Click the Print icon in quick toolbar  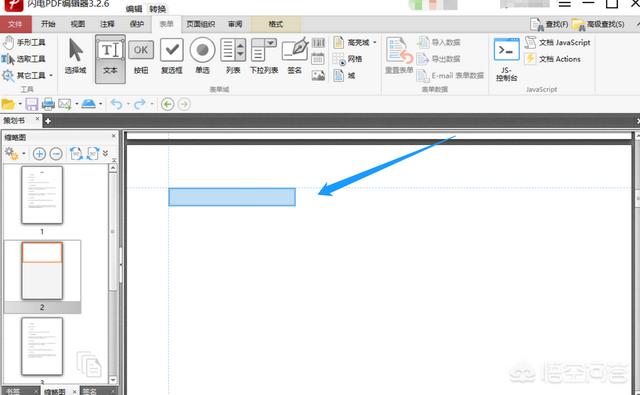click(48, 104)
